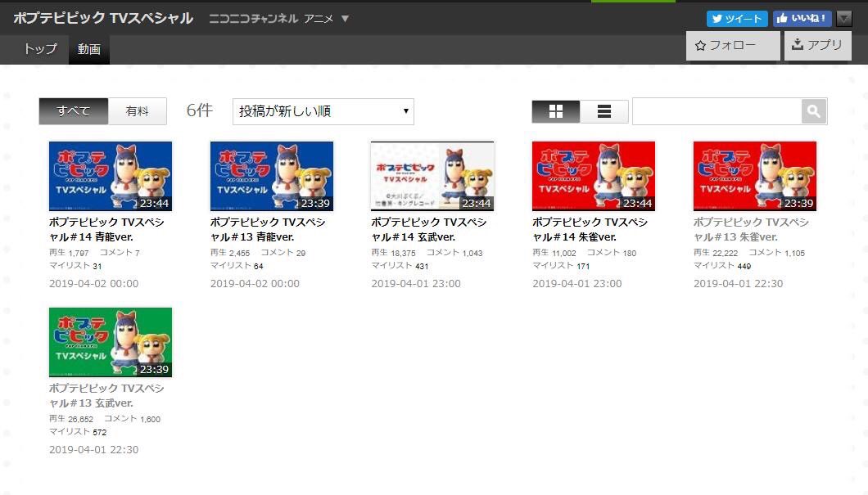
Task: Follow the channel with フォロー button
Action: click(x=733, y=45)
